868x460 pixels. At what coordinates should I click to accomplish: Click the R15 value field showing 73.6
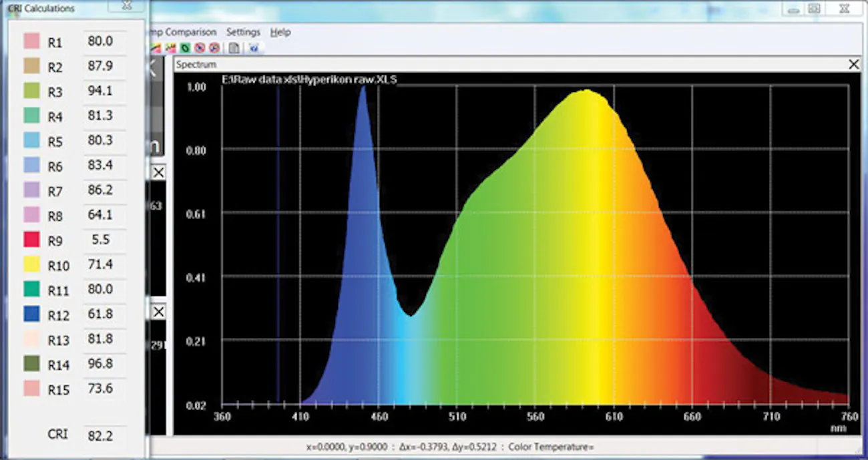104,389
